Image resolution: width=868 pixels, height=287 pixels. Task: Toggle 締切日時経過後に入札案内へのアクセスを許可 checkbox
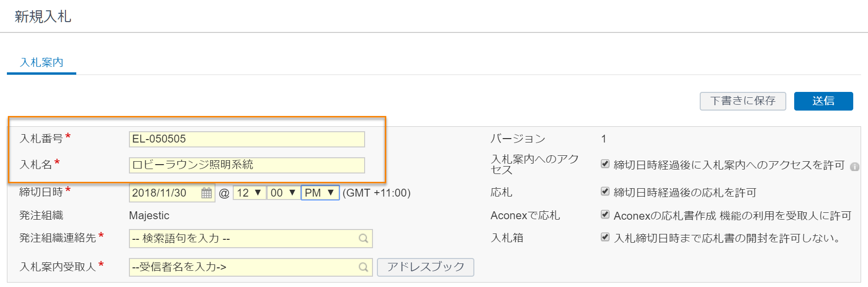605,164
